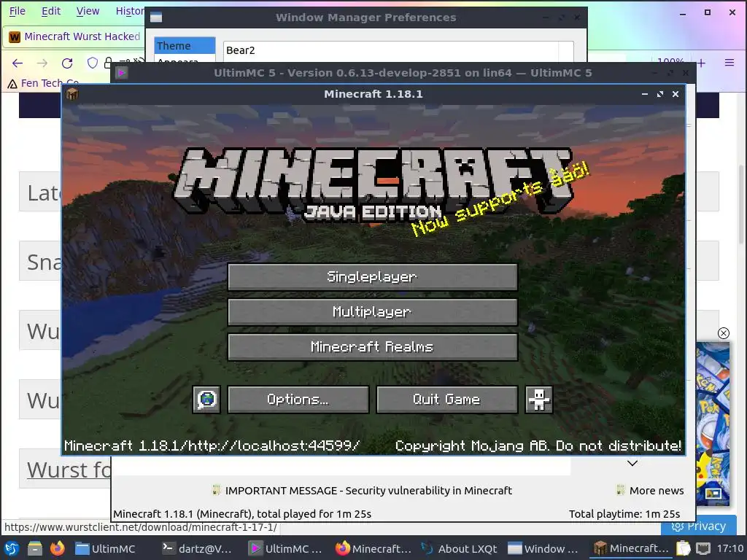Switch to Window Manager taskbar entry
The height and width of the screenshot is (560, 747).
coord(543,548)
